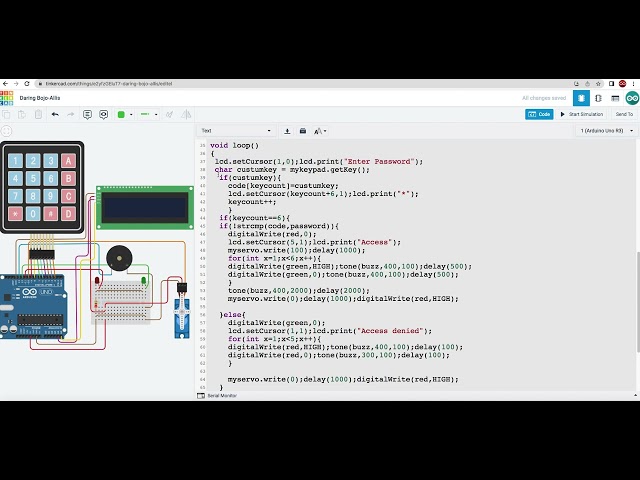Click the code line 'myservo.write(100);delay(1000);'
Viewport: 640px width, 480px height.
tap(296, 250)
